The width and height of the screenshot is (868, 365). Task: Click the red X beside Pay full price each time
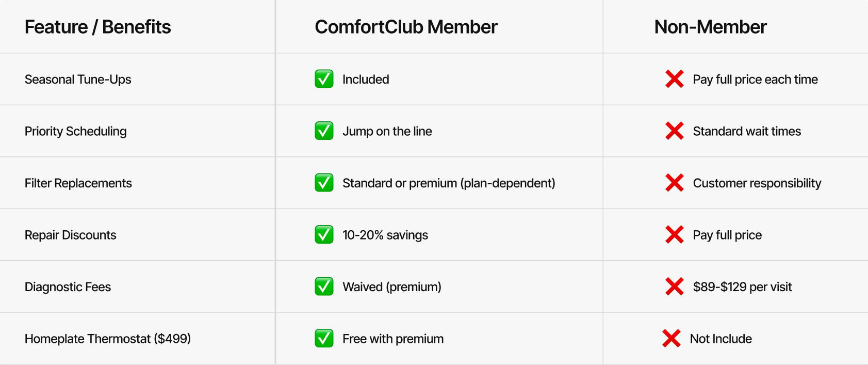(x=674, y=79)
